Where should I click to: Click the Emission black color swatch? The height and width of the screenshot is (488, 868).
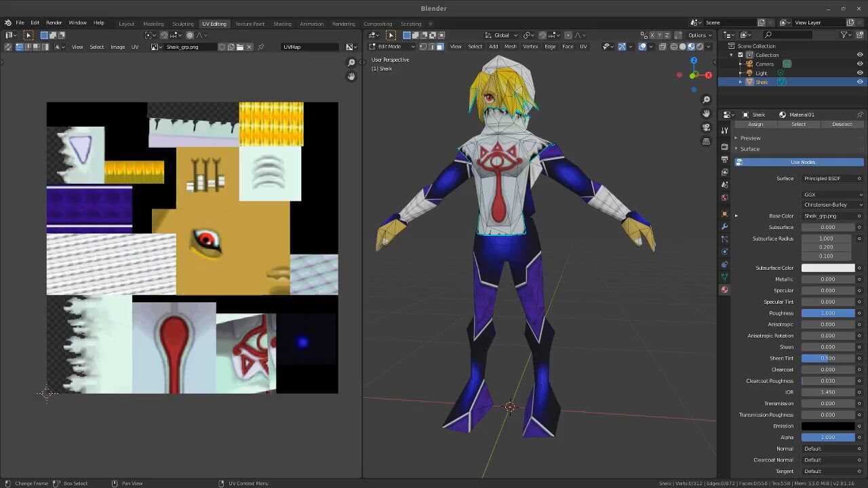[828, 426]
